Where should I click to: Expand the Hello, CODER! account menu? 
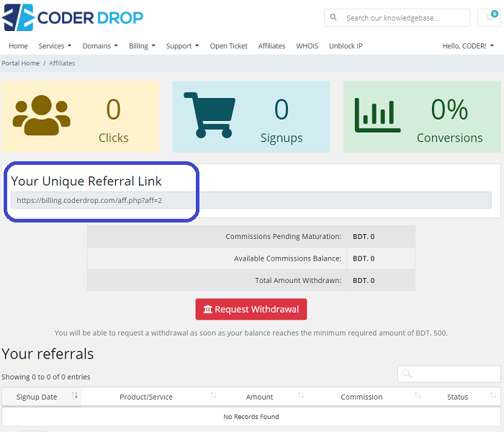click(x=468, y=46)
